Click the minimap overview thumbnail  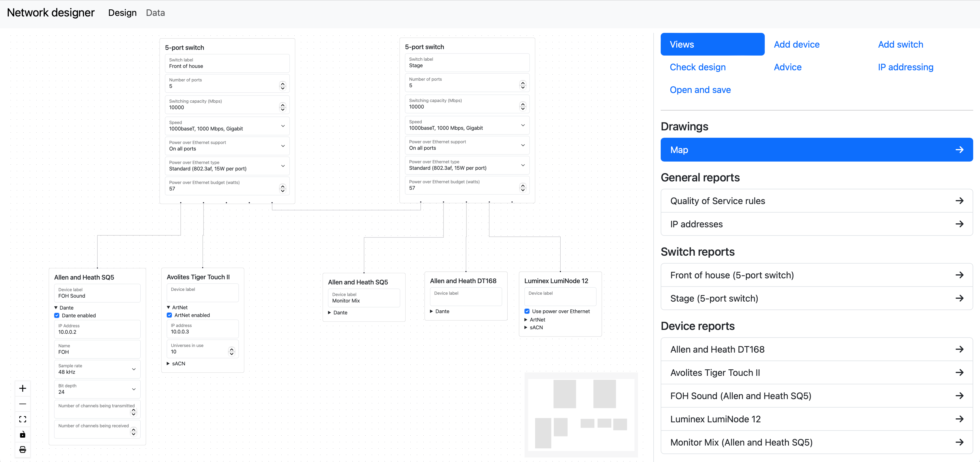[581, 415]
